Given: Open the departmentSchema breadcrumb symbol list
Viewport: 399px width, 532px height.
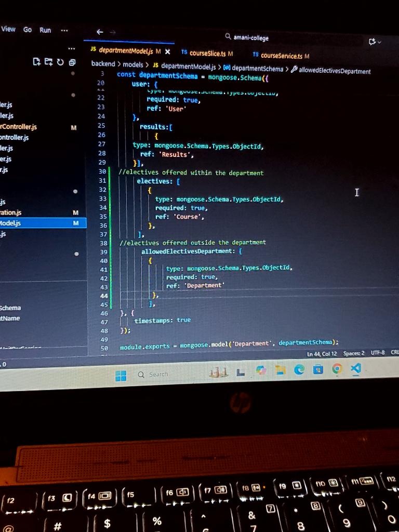Looking at the screenshot, I should (x=253, y=69).
